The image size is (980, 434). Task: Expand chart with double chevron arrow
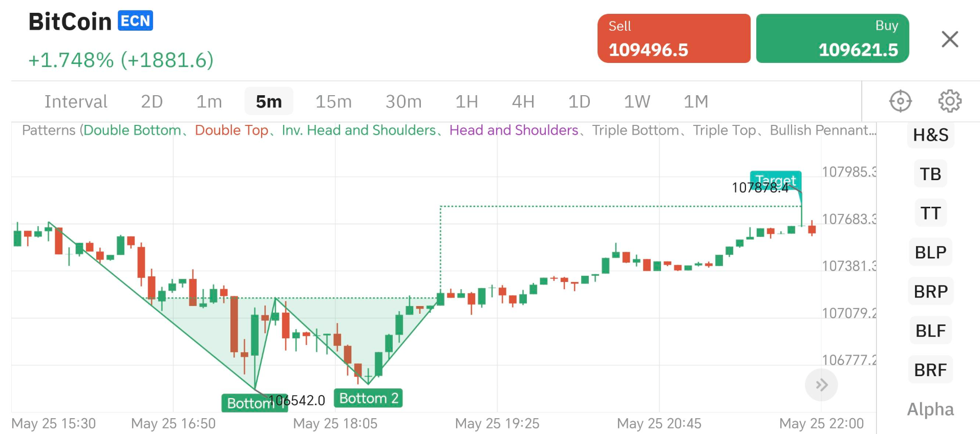point(821,385)
